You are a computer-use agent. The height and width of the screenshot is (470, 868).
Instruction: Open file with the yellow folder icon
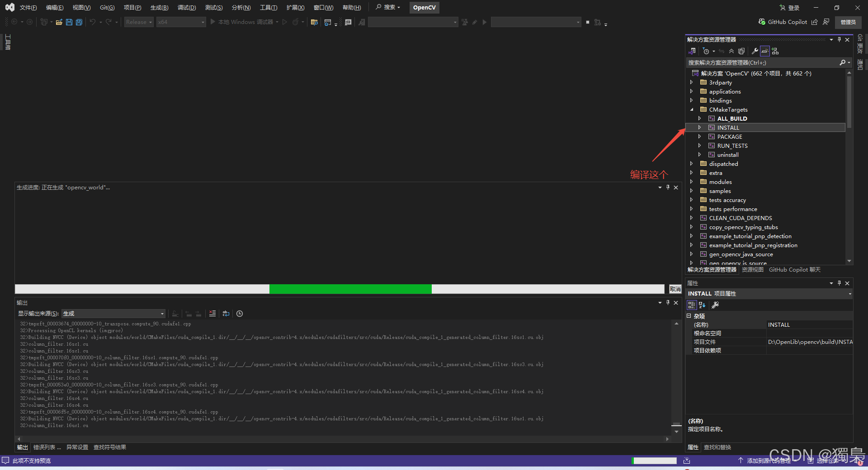click(x=59, y=22)
